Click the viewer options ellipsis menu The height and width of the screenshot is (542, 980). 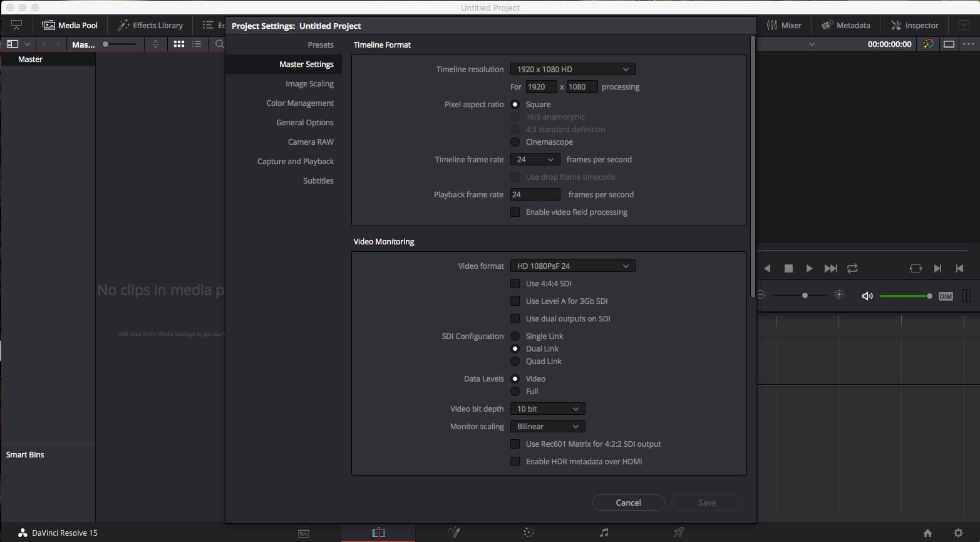coord(969,44)
